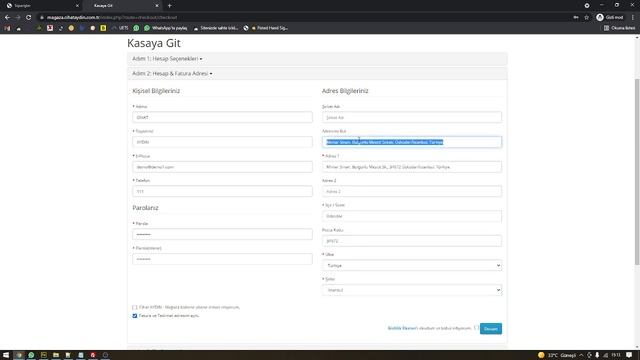This screenshot has width=640, height=360.
Task: Click the Posta Kodu field
Action: [412, 241]
